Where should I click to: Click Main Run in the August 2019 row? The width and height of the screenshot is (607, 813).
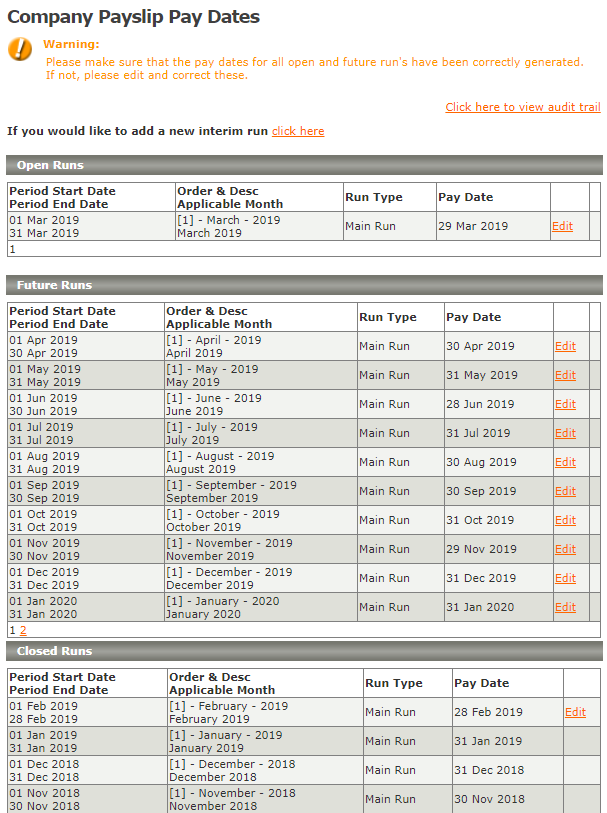click(384, 462)
